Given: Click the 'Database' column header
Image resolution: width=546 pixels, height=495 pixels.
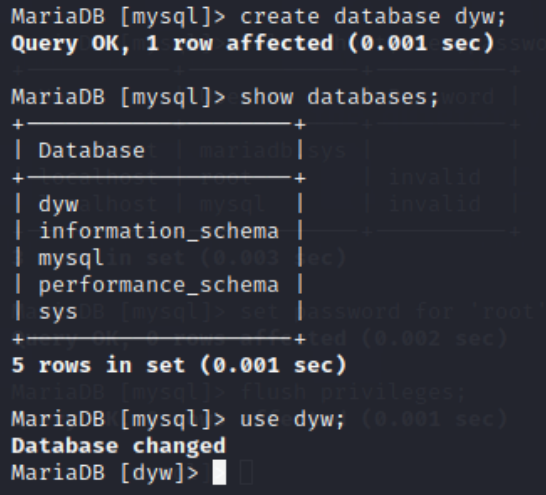Looking at the screenshot, I should click(x=92, y=150).
